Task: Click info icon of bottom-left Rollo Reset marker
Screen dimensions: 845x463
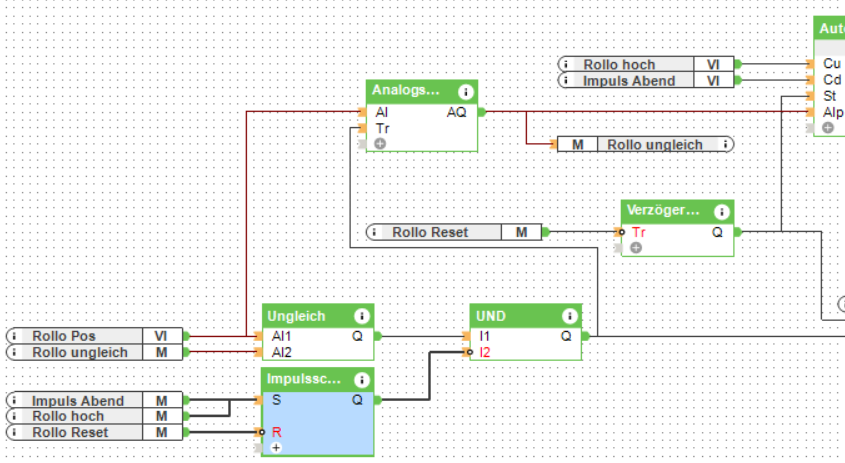Action: point(14,432)
